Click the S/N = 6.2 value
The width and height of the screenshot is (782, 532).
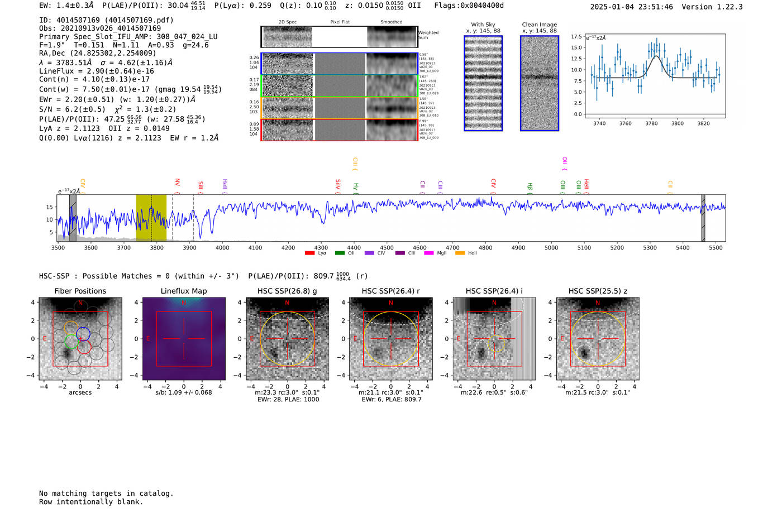[72, 109]
